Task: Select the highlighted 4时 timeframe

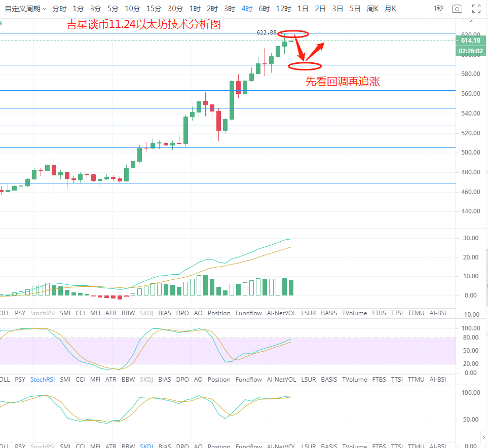Action: [247, 9]
